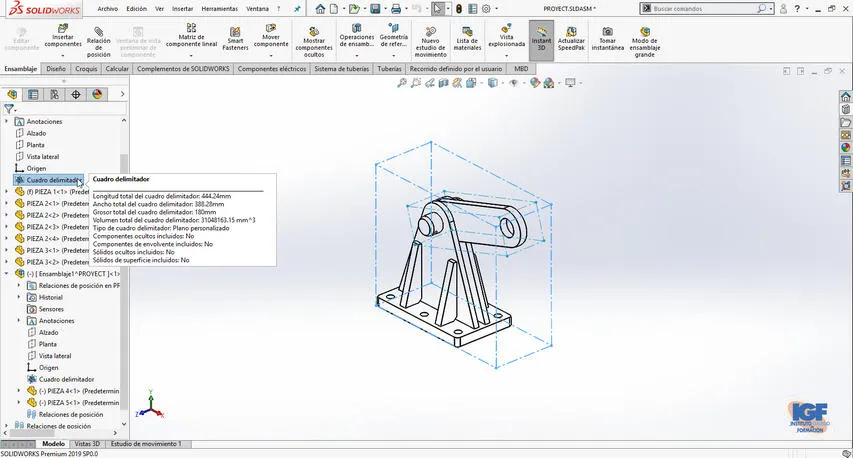Switch to the Croquis tab
This screenshot has width=853, height=458.
pos(86,69)
